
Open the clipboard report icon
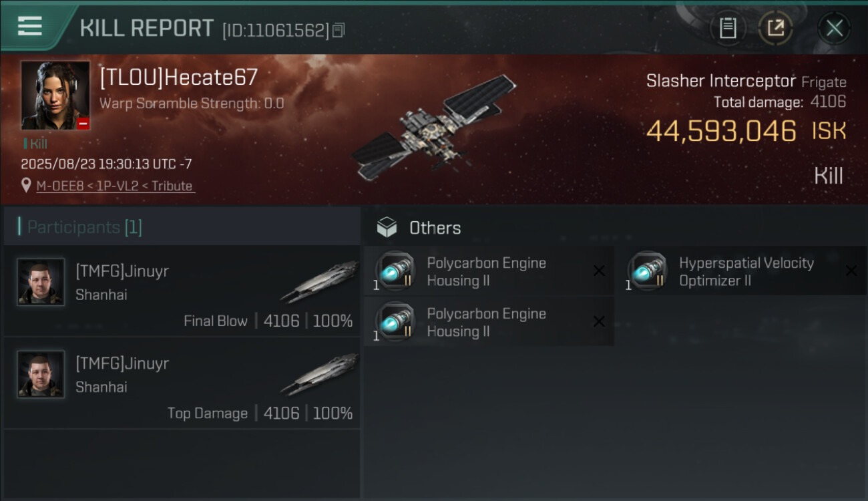tap(728, 28)
